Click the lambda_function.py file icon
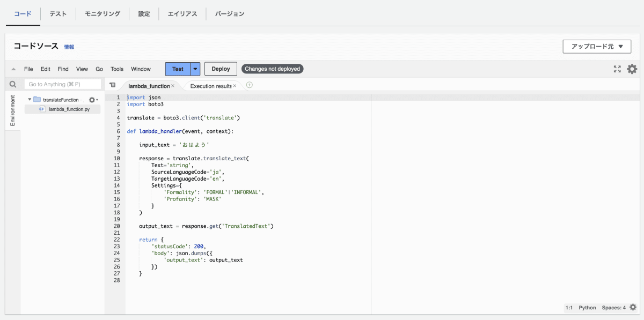 pyautogui.click(x=42, y=109)
